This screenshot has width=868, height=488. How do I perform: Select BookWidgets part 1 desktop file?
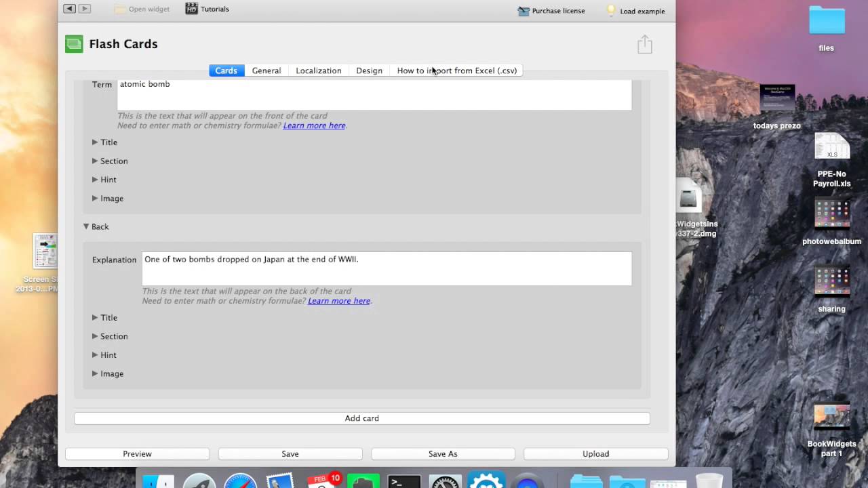(832, 431)
